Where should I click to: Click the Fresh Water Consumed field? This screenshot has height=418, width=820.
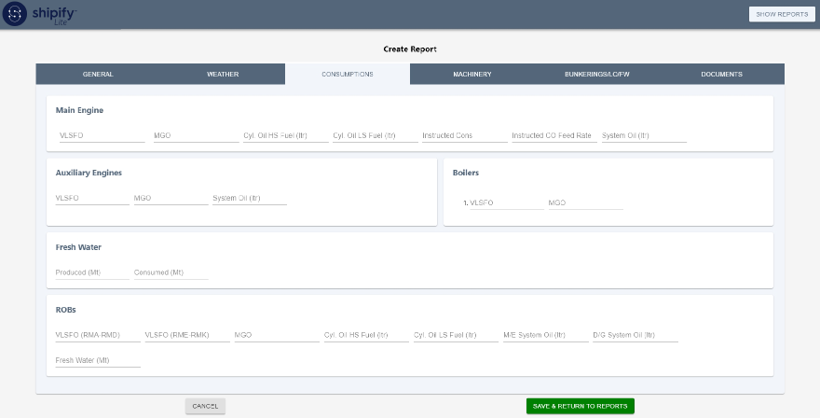pyautogui.click(x=170, y=272)
